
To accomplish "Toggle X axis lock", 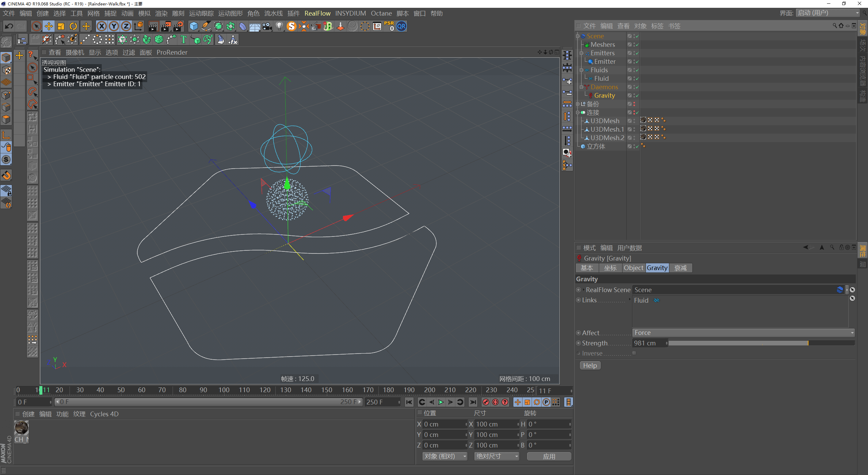I will pos(101,26).
